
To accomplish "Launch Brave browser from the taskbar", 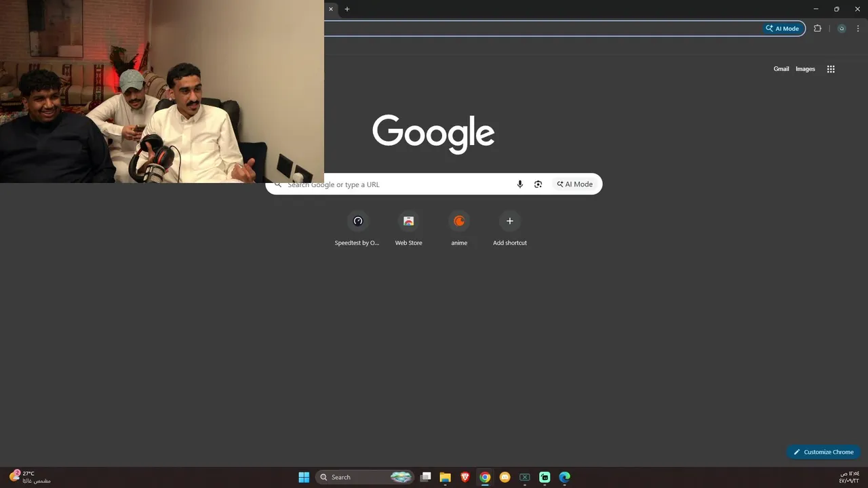I will point(465,477).
